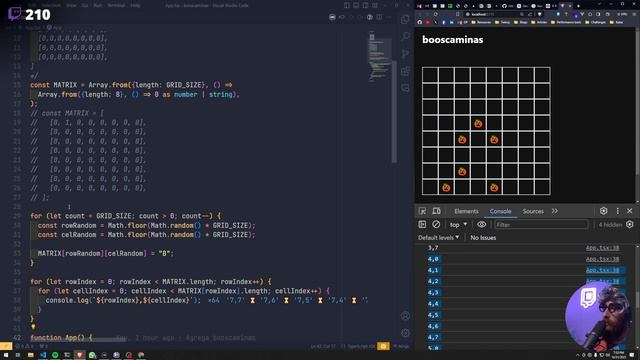This screenshot has width=640, height=360.
Task: Open a new browser tab
Action: pyautogui.click(x=578, y=6)
